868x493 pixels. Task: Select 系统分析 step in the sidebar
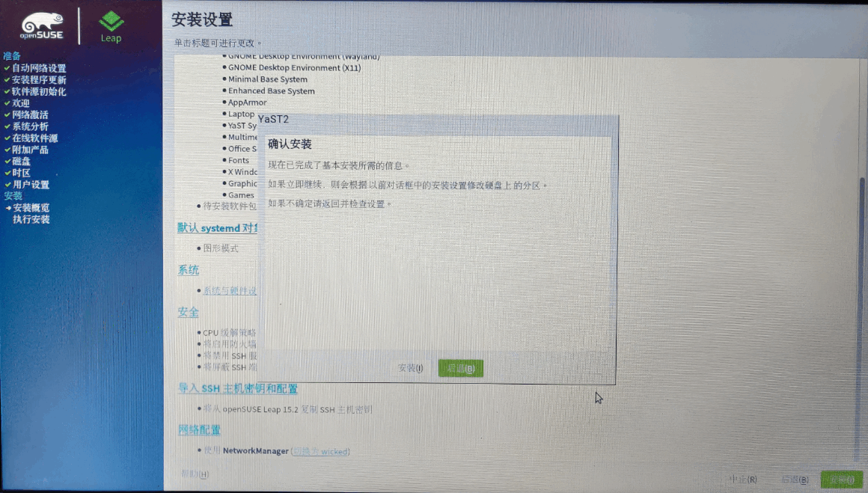[x=30, y=126]
